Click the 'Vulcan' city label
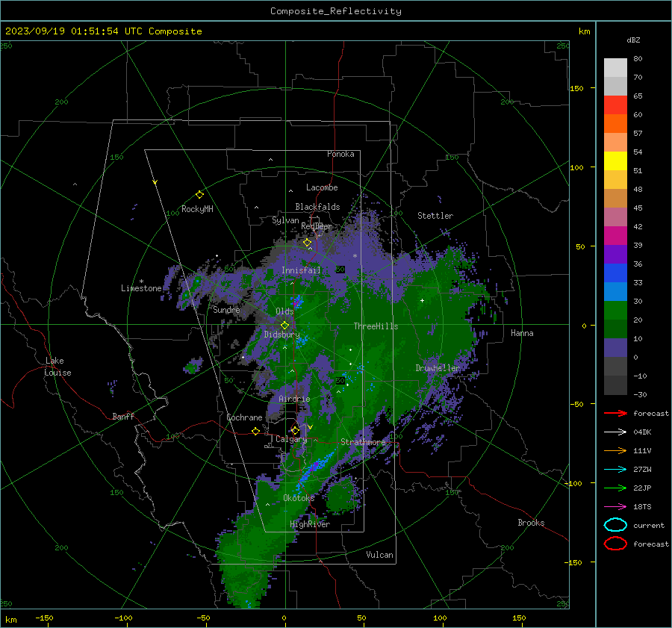 click(379, 555)
